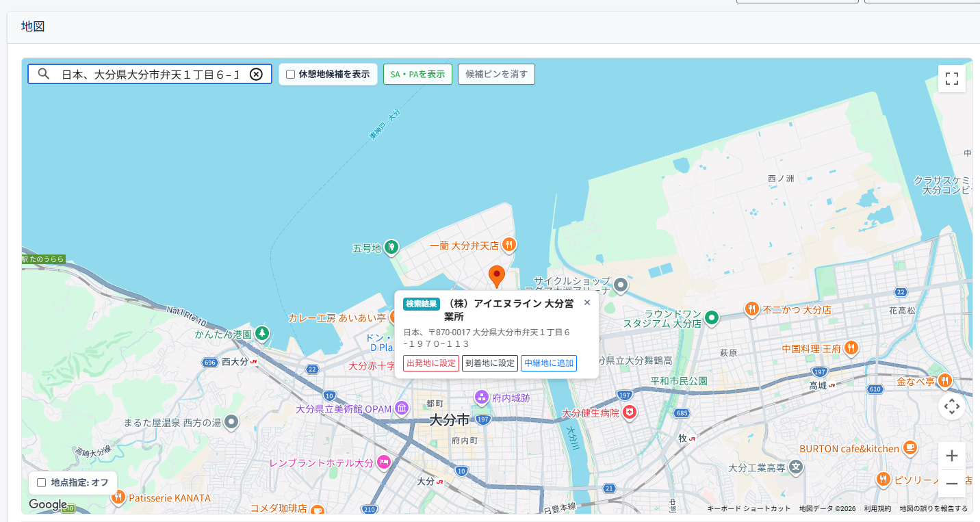Screen dimensions: 980x522
Task: Open the 大分健生病院 hospital marker
Action: coord(630,413)
